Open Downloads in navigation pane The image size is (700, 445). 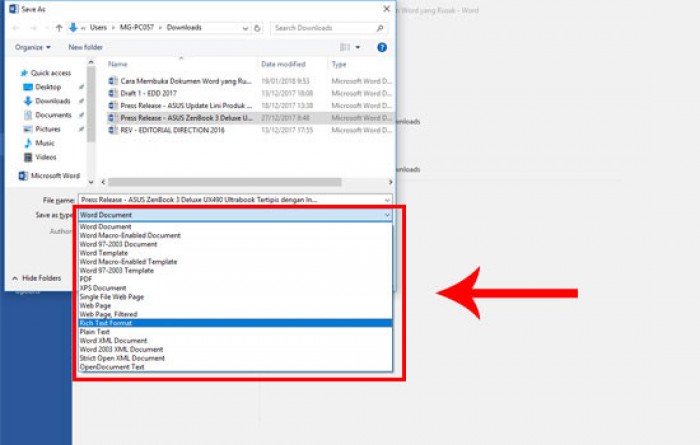click(53, 101)
